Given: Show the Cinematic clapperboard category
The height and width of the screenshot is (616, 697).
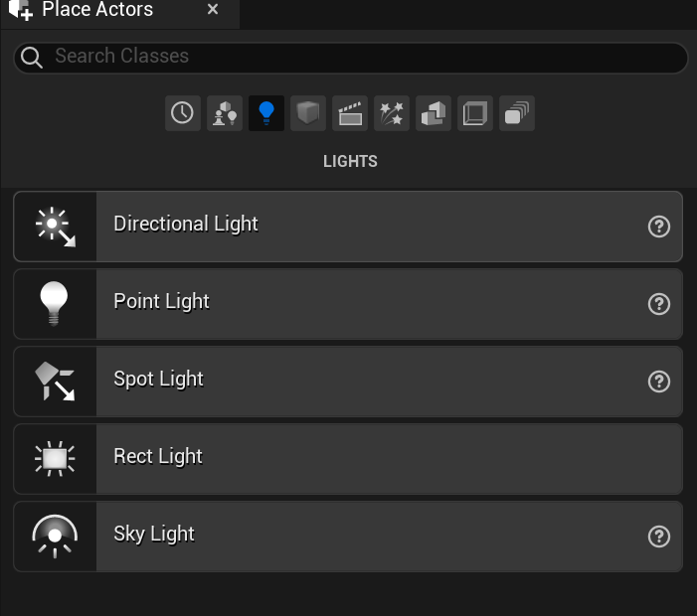Looking at the screenshot, I should pos(350,113).
